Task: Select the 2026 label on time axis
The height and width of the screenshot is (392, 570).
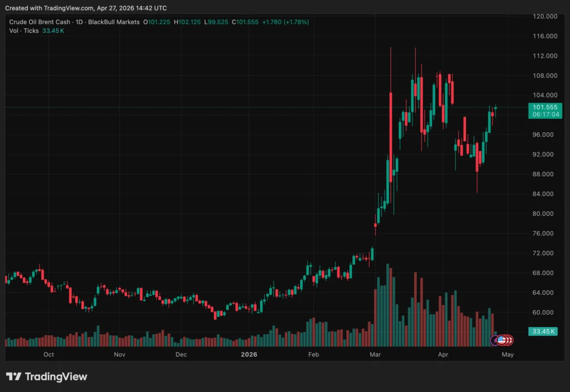Action: click(249, 354)
